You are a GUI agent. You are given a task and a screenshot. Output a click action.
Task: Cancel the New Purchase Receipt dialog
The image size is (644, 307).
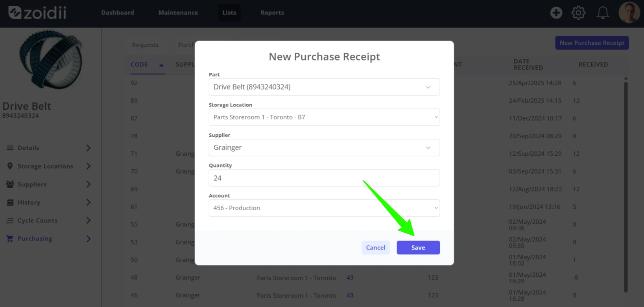click(x=376, y=248)
